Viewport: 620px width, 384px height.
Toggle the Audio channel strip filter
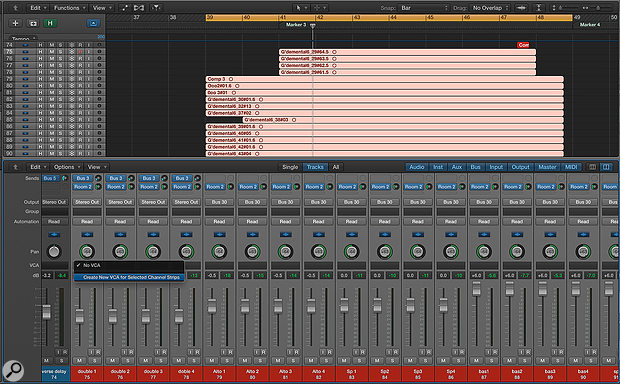416,167
